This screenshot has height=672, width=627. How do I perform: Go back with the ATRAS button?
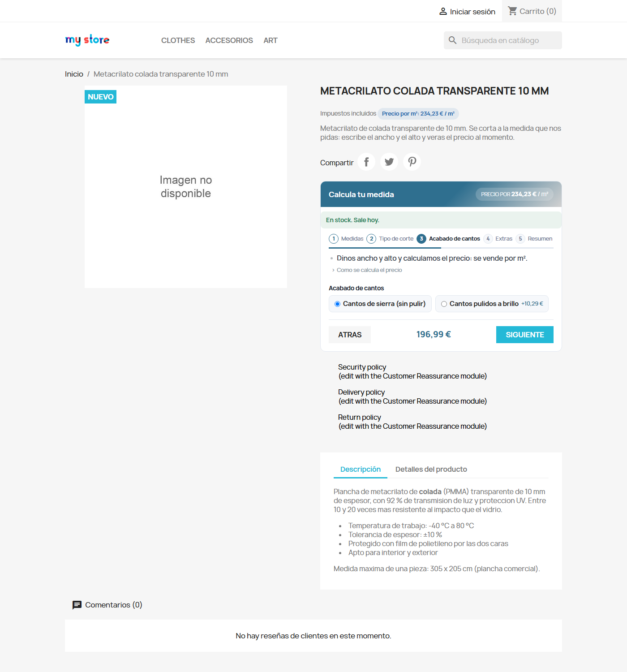(350, 335)
